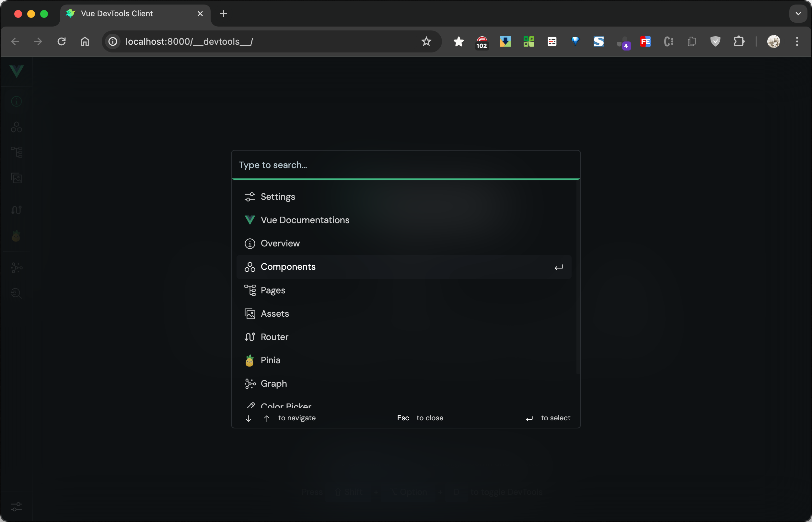The height and width of the screenshot is (522, 812).
Task: Choose Graph in the command palette
Action: pos(273,384)
